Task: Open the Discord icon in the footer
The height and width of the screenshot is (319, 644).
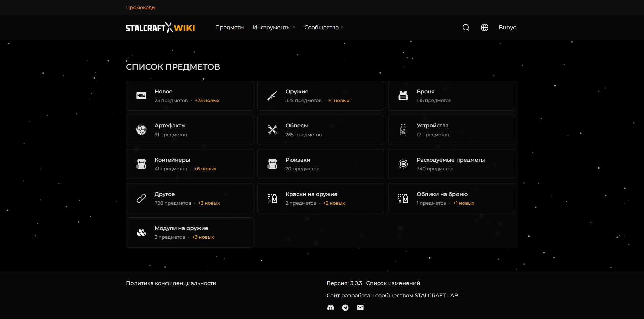Action: click(331, 308)
